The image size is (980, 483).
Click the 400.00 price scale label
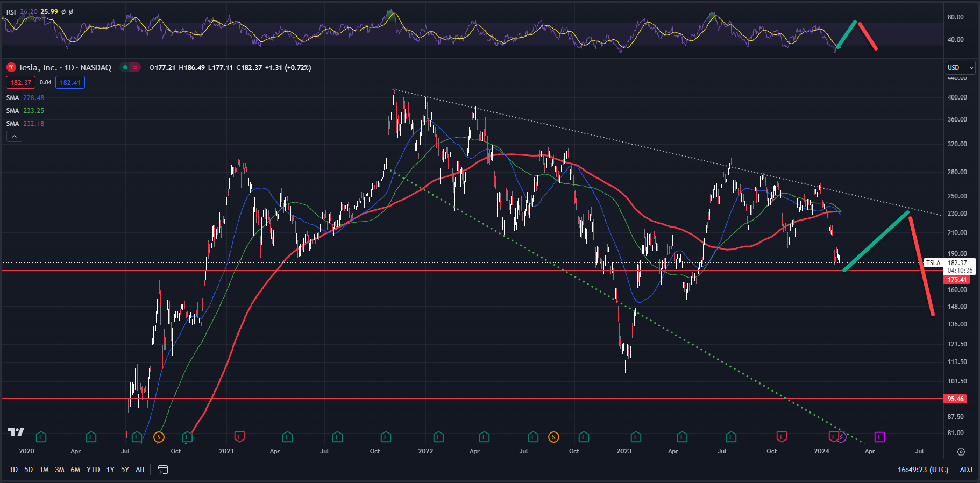(x=957, y=97)
